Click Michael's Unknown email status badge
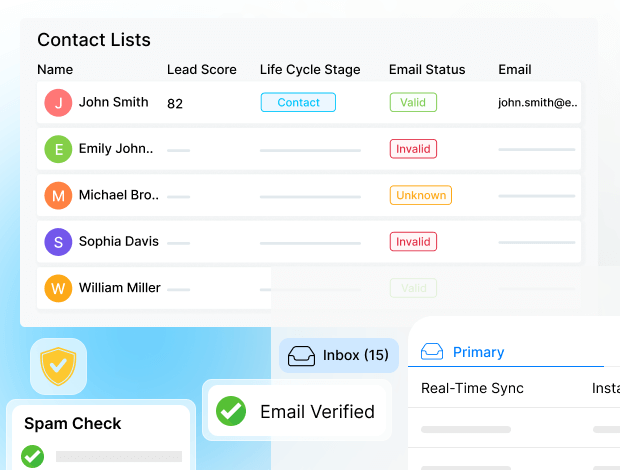 coord(420,195)
